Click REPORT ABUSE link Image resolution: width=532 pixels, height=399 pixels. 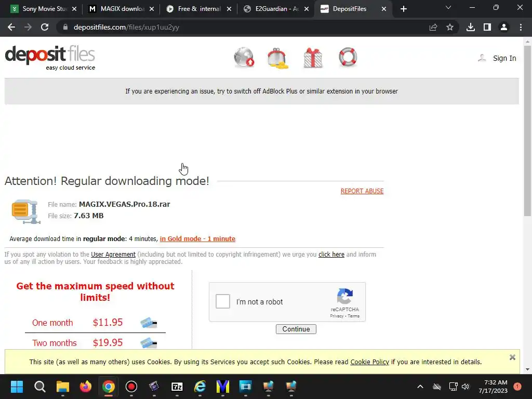pos(362,191)
